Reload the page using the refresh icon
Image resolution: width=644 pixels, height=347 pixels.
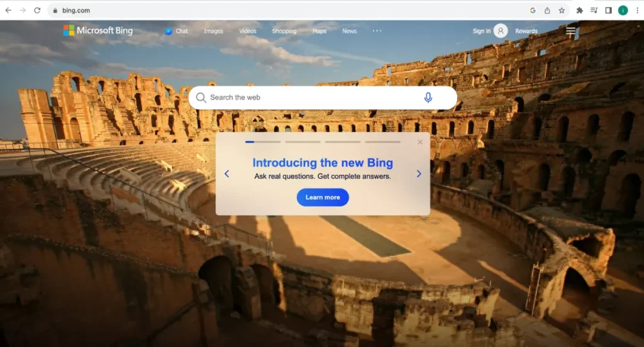click(x=37, y=10)
